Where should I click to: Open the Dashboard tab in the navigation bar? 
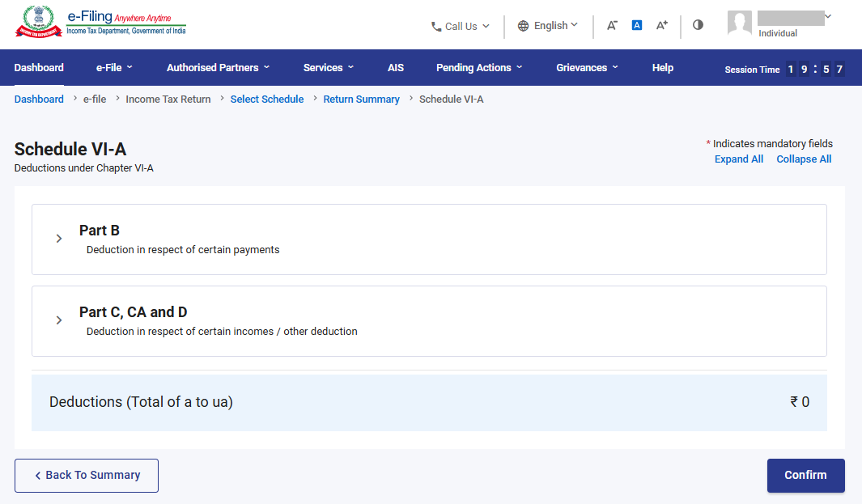click(39, 68)
